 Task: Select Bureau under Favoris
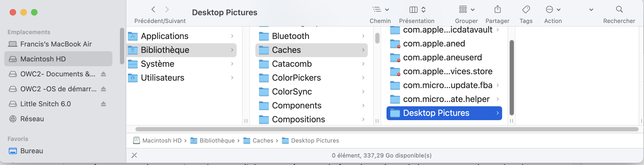(32, 151)
